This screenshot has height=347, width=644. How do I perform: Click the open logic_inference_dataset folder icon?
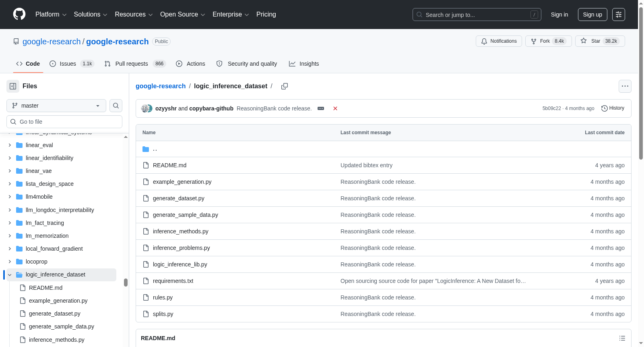pyautogui.click(x=19, y=274)
